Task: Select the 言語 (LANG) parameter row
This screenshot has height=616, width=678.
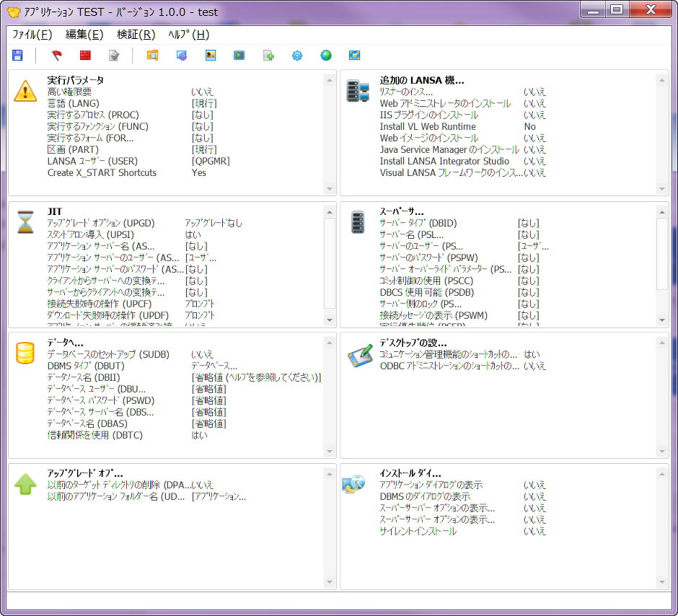Action: (74, 103)
